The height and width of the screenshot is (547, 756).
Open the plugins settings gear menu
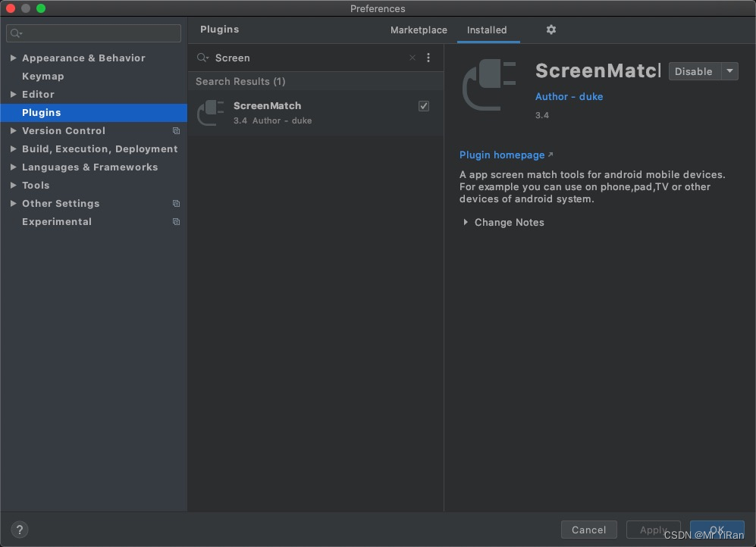click(x=551, y=30)
